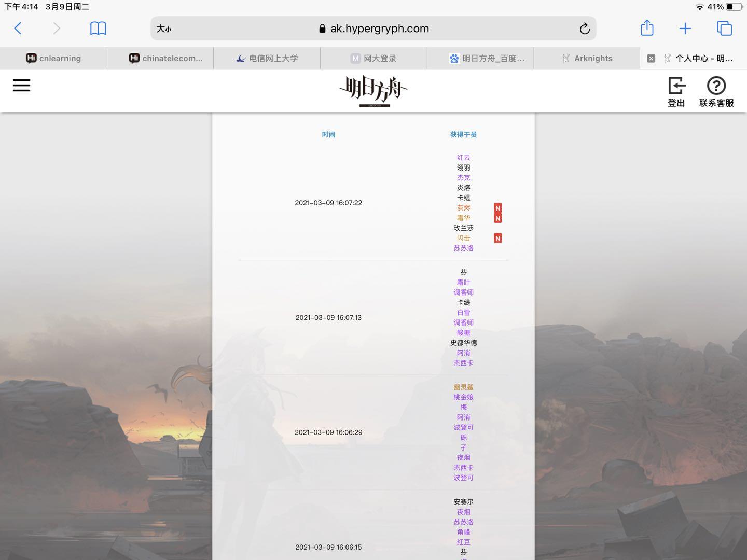Viewport: 747px width, 560px height.
Task: Add a new tab with plus icon
Action: point(685,29)
